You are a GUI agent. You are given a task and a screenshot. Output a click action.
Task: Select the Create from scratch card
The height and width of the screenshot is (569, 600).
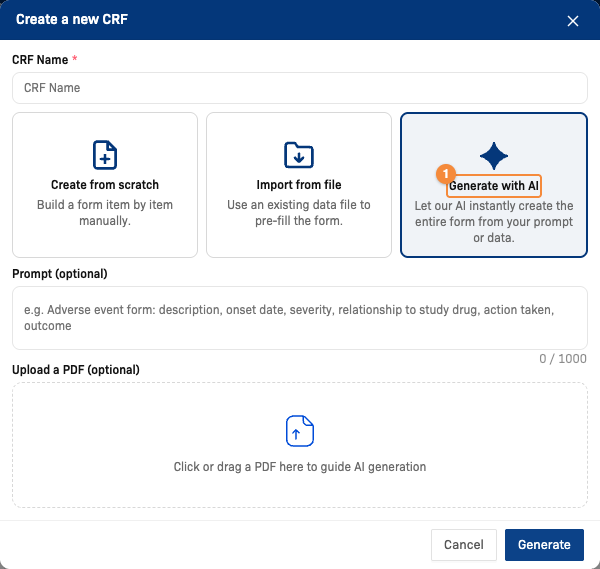(x=105, y=185)
